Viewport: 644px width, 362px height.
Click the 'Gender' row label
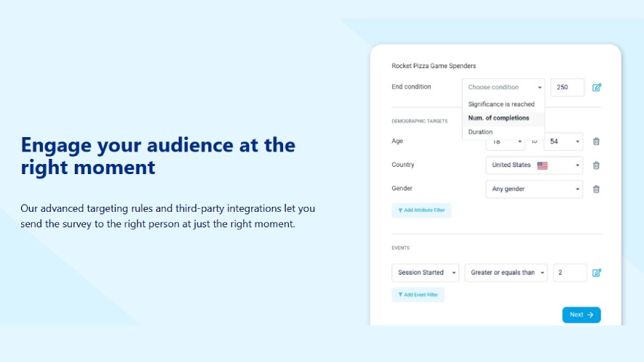point(402,189)
